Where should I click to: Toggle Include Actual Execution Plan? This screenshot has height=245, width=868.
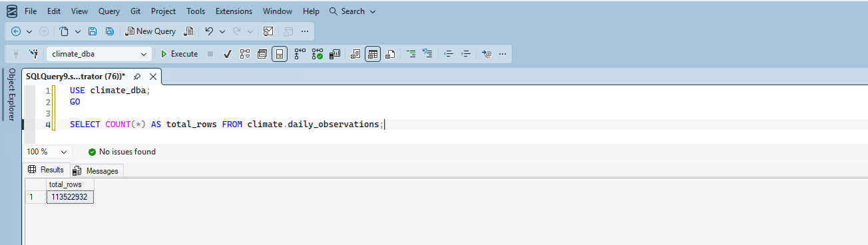300,54
